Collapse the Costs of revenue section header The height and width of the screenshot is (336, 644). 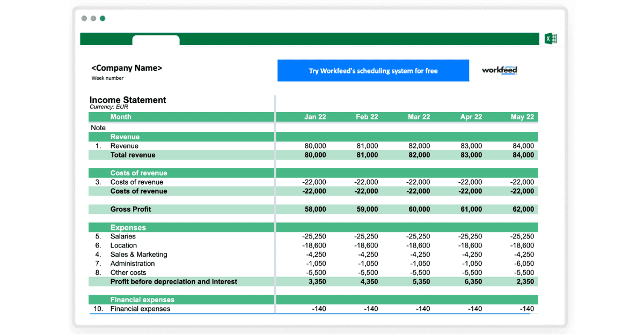[138, 173]
